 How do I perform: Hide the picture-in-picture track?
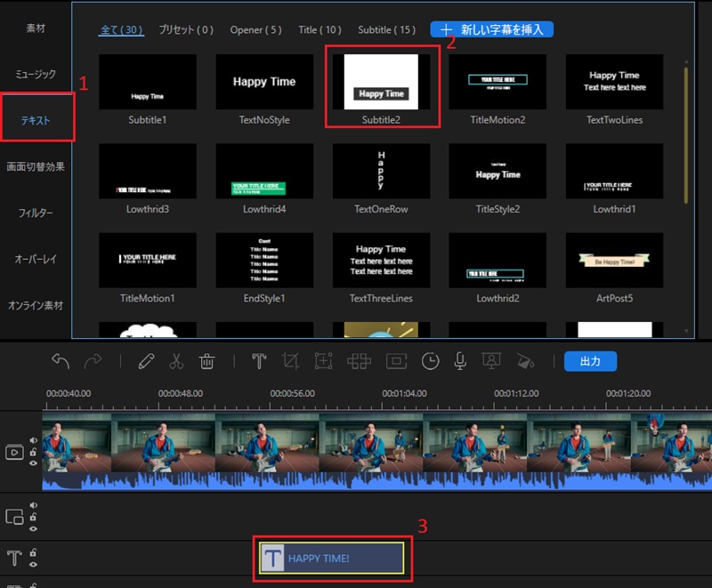(33, 528)
